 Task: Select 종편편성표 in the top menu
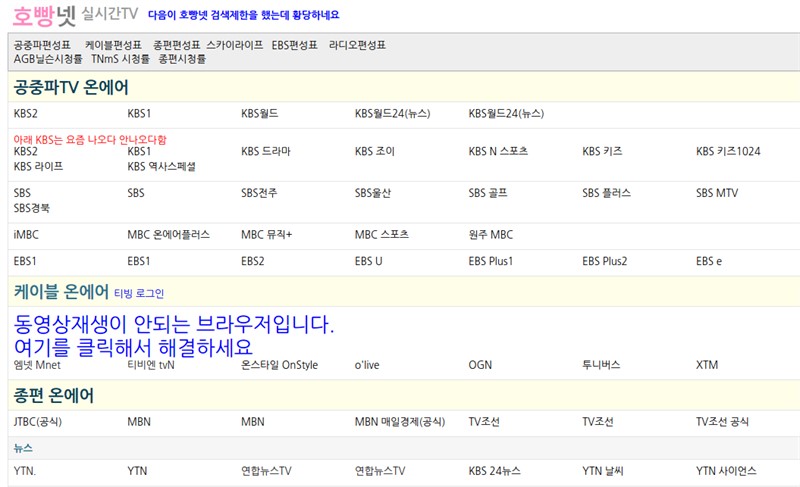point(177,45)
